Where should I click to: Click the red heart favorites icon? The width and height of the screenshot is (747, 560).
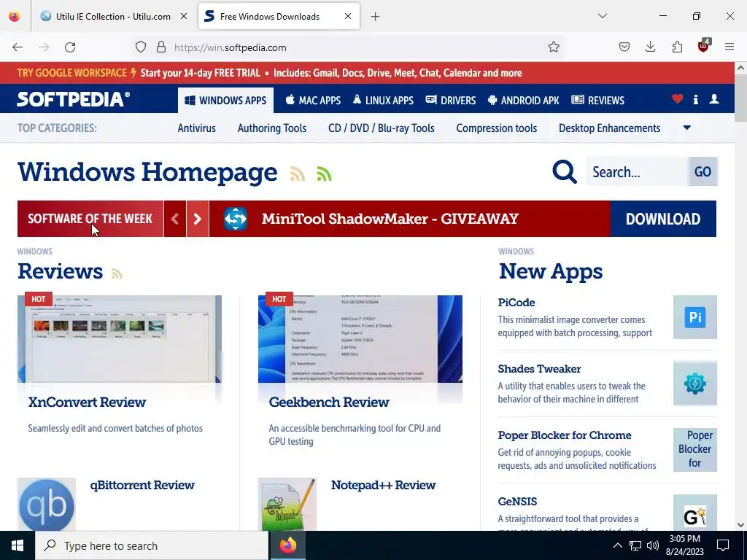click(678, 99)
